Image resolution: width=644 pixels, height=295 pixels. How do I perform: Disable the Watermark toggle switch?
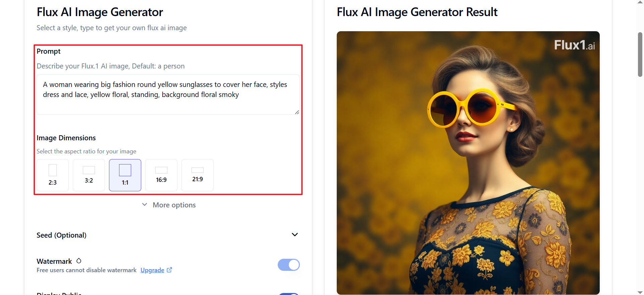point(288,265)
